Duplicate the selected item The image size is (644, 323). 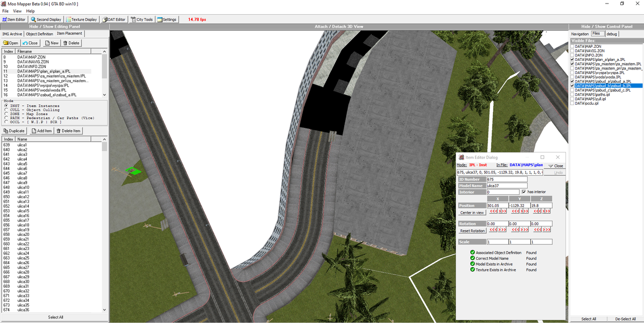15,131
